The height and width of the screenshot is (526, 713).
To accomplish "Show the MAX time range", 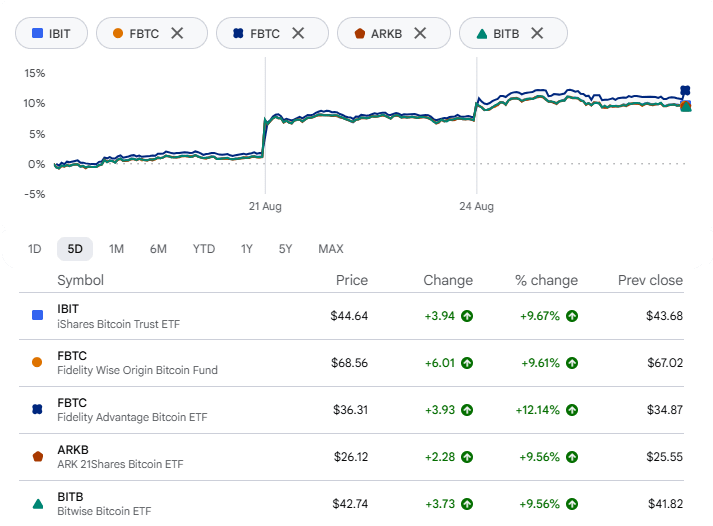I will (331, 249).
